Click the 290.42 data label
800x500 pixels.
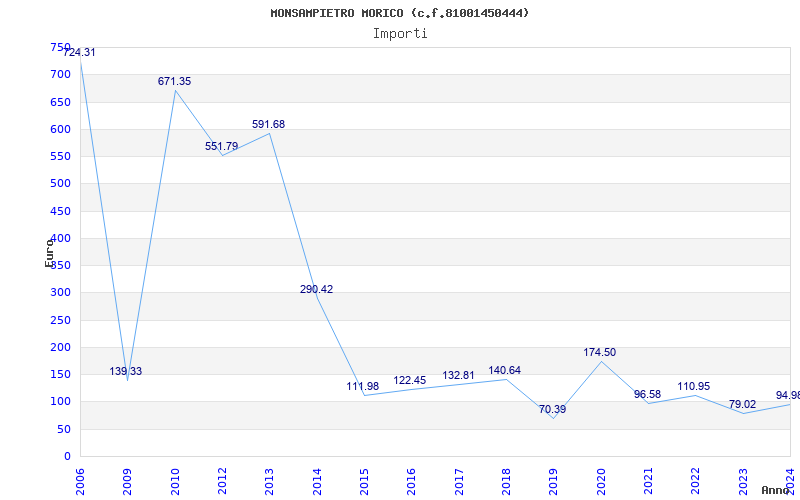tap(316, 289)
